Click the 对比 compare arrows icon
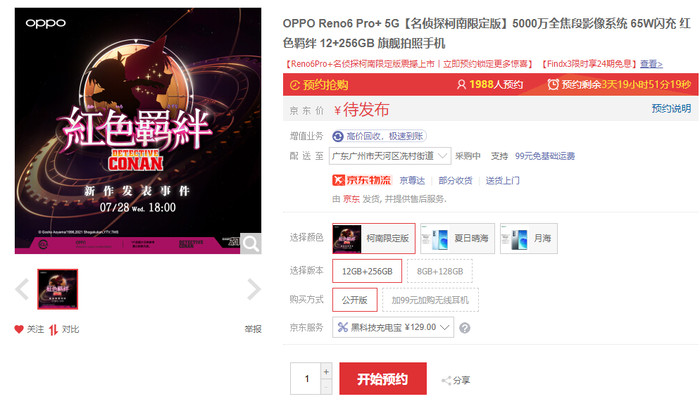This screenshot has width=700, height=406. point(54,330)
